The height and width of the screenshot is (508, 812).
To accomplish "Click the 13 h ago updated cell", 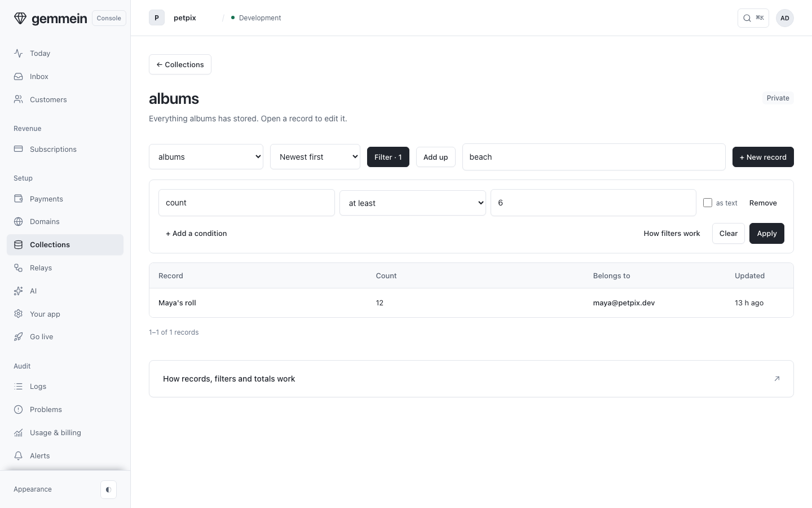I will tap(749, 303).
